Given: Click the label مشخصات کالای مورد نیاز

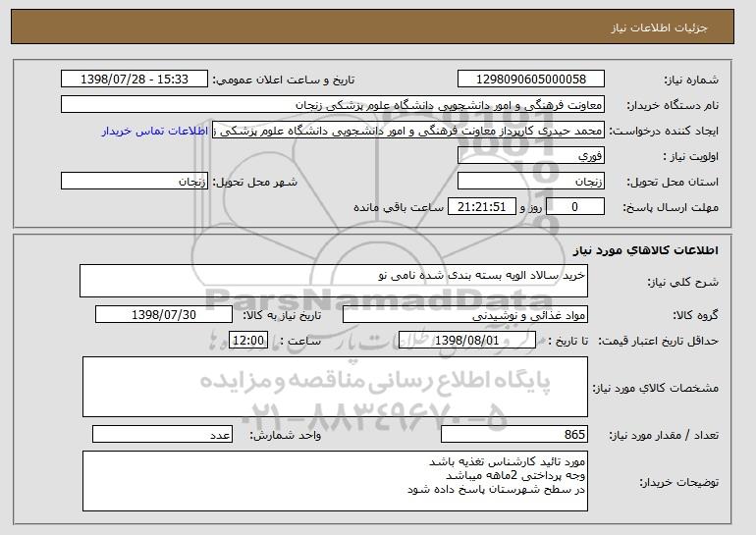Looking at the screenshot, I should pos(656,388).
